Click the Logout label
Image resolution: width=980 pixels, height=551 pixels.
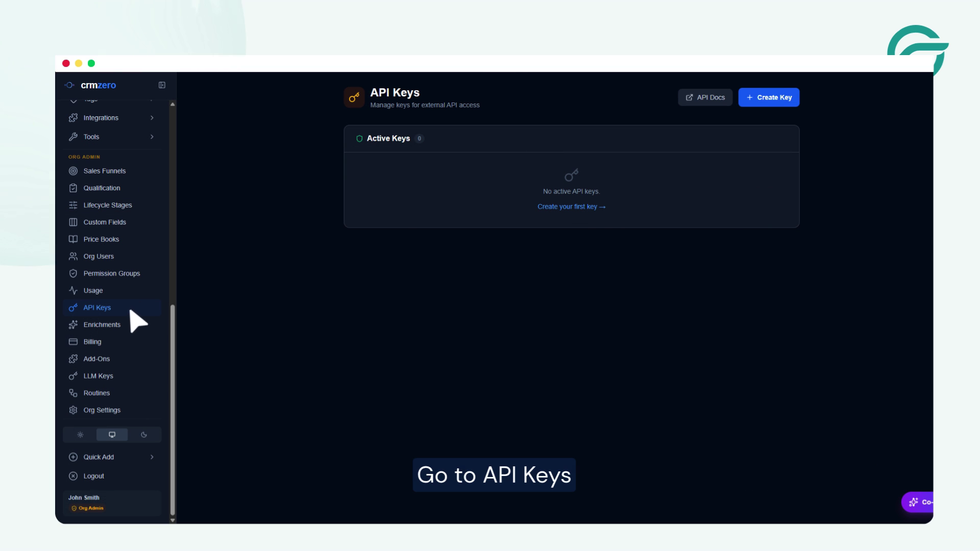pyautogui.click(x=93, y=476)
